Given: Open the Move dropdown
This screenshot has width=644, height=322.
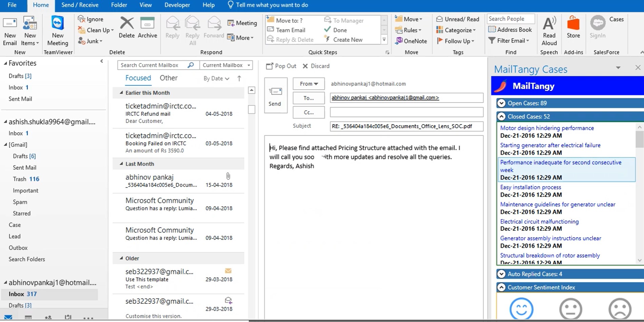Looking at the screenshot, I should click(x=409, y=19).
